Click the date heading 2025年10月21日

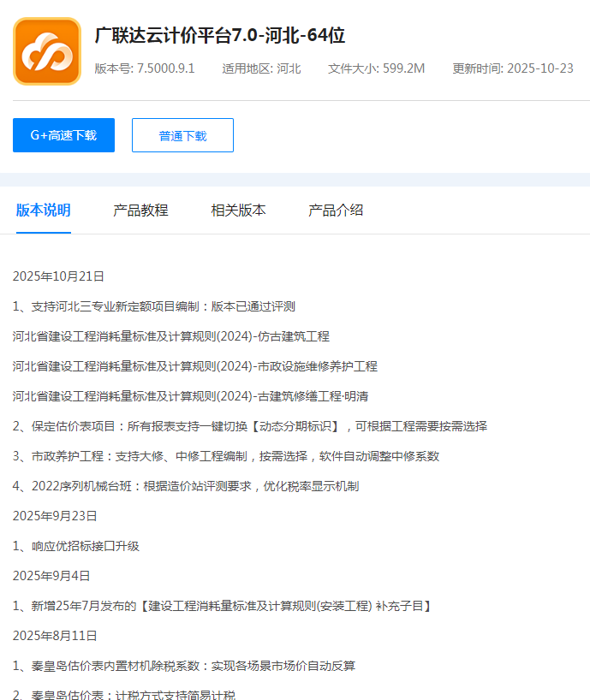click(58, 276)
